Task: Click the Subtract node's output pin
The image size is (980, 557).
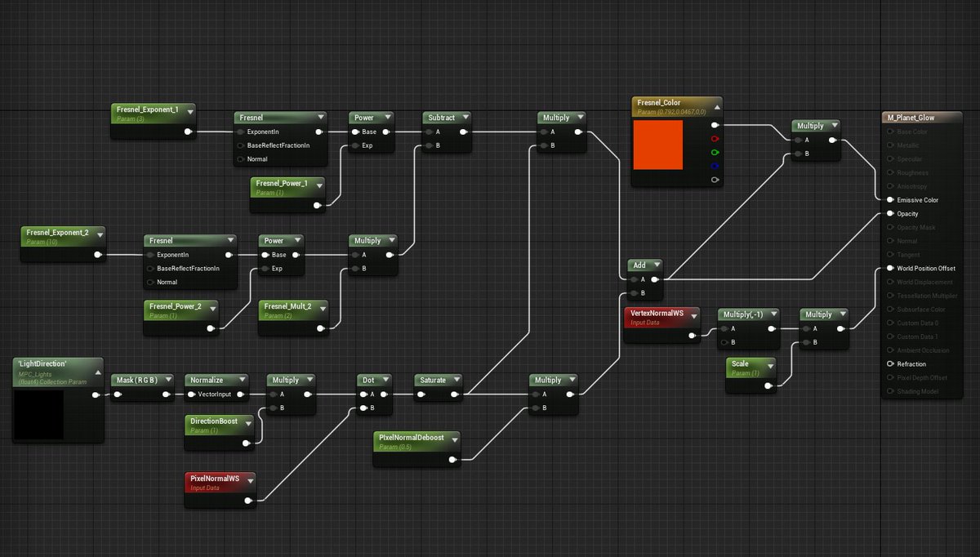Action: coord(464,131)
